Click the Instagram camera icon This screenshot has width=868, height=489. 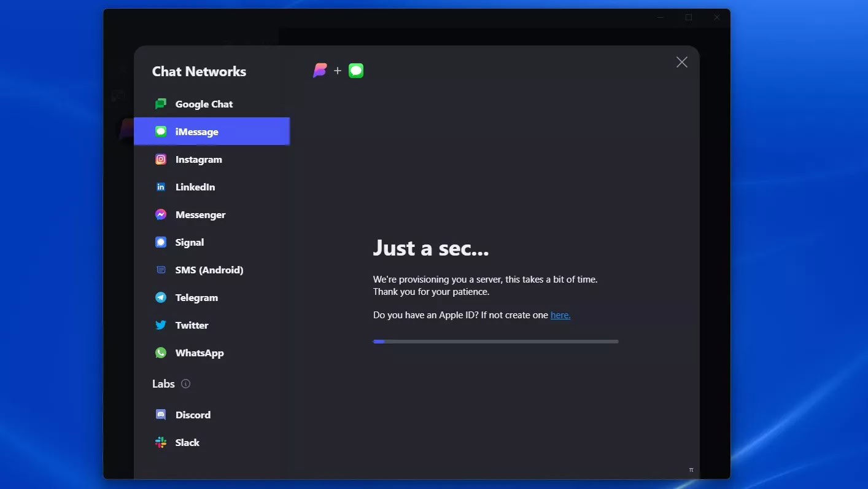coord(161,159)
